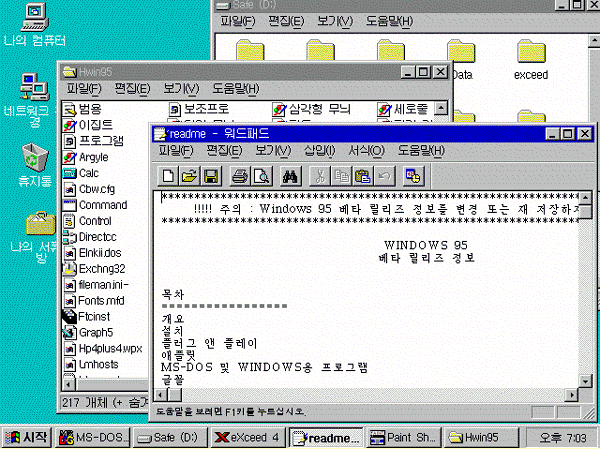The height and width of the screenshot is (449, 600).
Task: Open 도움말(H) menu in WordPad
Action: click(421, 150)
